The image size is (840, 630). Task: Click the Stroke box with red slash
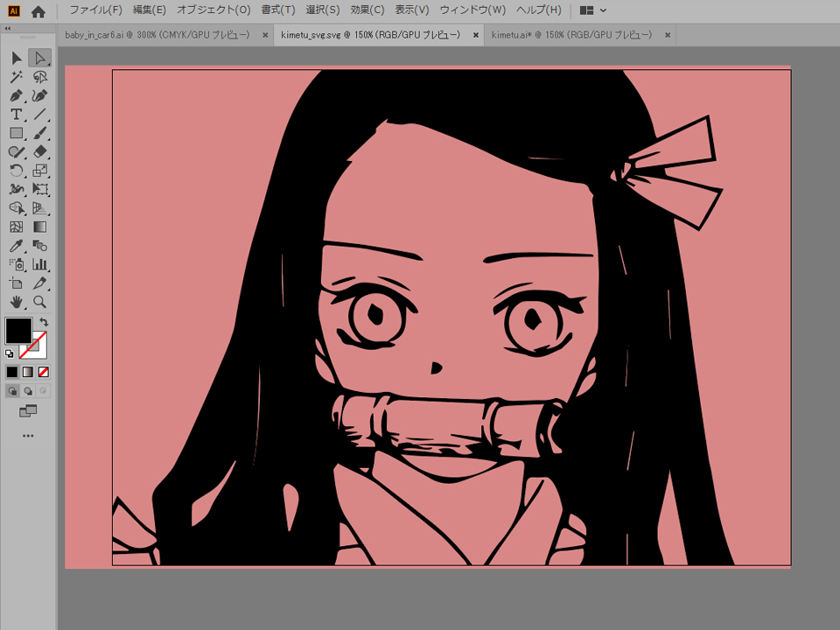(x=38, y=351)
